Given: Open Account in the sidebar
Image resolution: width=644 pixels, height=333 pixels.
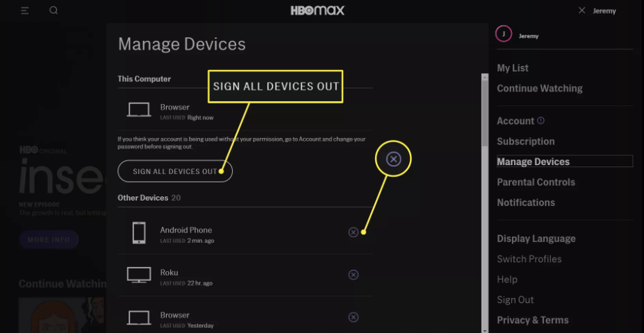Looking at the screenshot, I should 515,121.
